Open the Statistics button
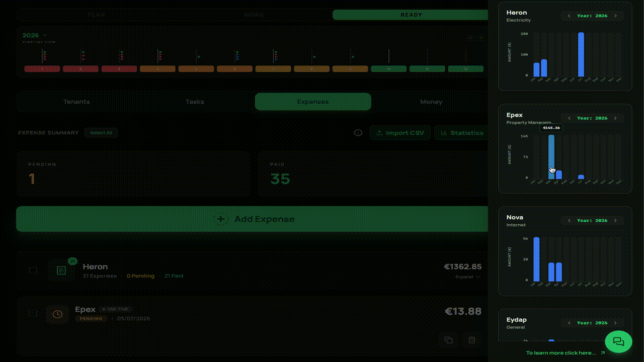 (462, 133)
